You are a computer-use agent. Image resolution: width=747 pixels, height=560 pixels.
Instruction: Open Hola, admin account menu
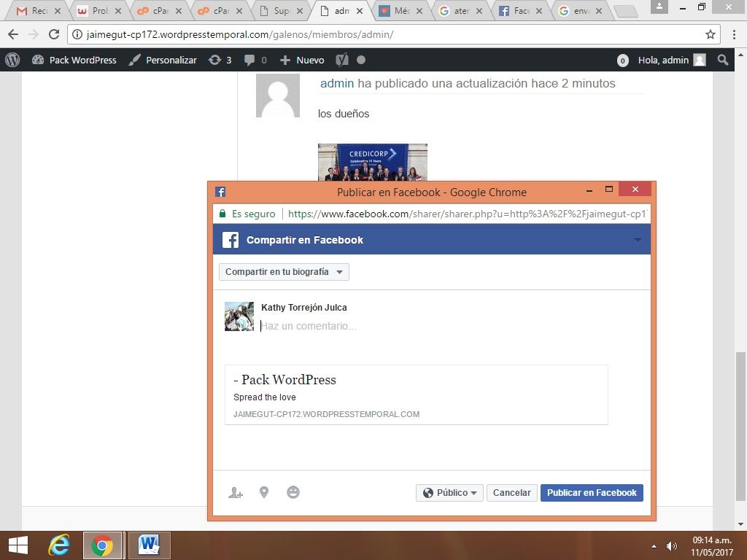click(672, 60)
